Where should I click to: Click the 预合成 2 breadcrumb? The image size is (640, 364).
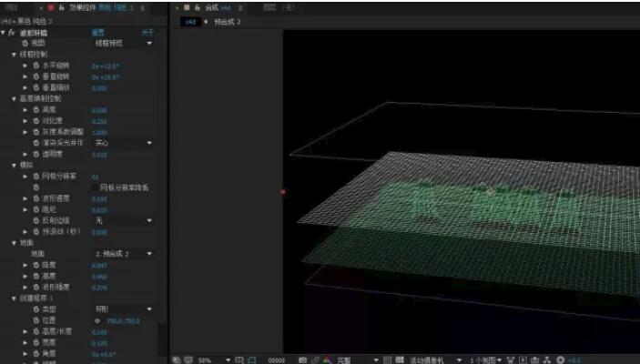point(228,22)
